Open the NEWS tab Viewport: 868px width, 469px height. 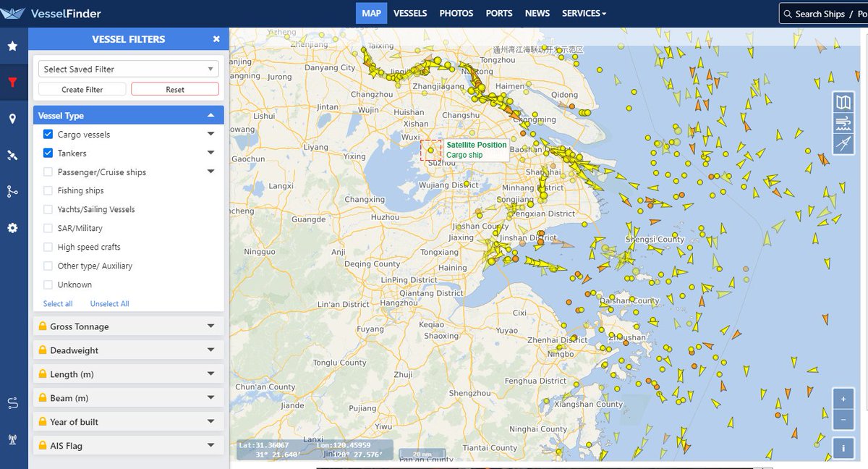point(537,13)
